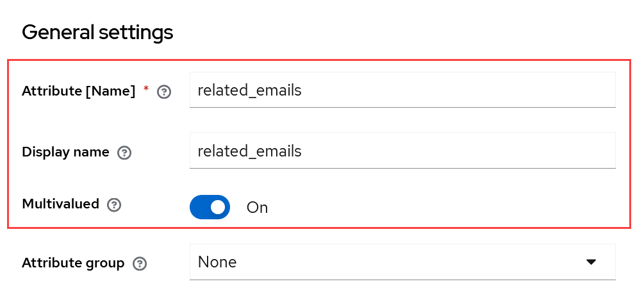Open the Display name help tooltip icon
The image size is (644, 302).
(124, 153)
